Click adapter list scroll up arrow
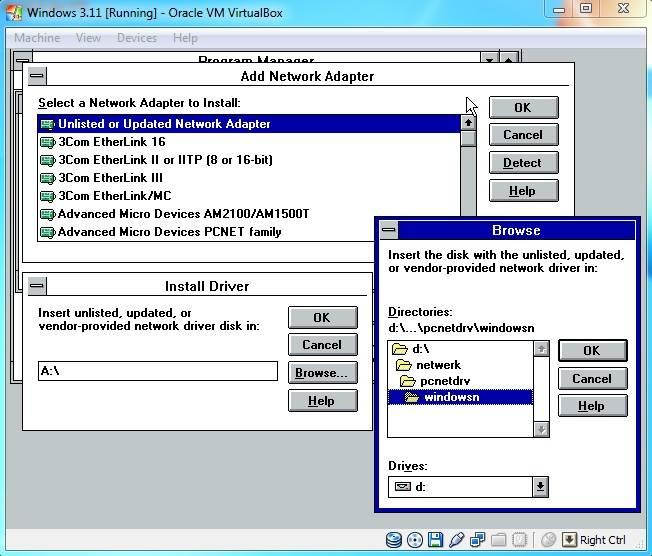Viewport: 652px width, 556px height. coord(467,123)
